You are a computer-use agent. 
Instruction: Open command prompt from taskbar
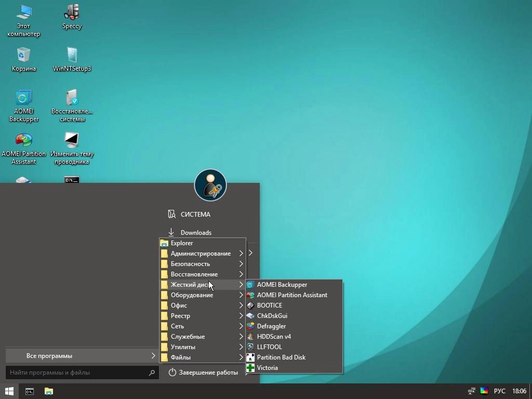pyautogui.click(x=30, y=391)
